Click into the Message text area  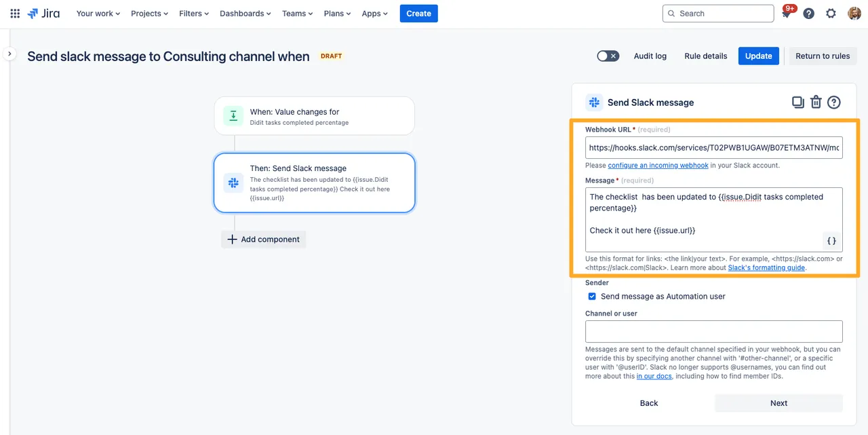[714, 219]
